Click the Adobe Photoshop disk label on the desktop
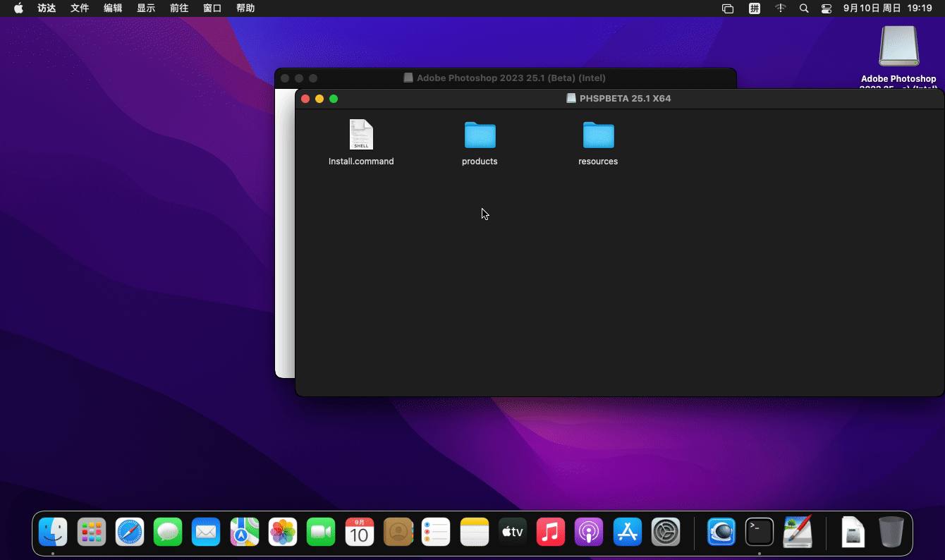This screenshot has width=945, height=560. coord(898,83)
